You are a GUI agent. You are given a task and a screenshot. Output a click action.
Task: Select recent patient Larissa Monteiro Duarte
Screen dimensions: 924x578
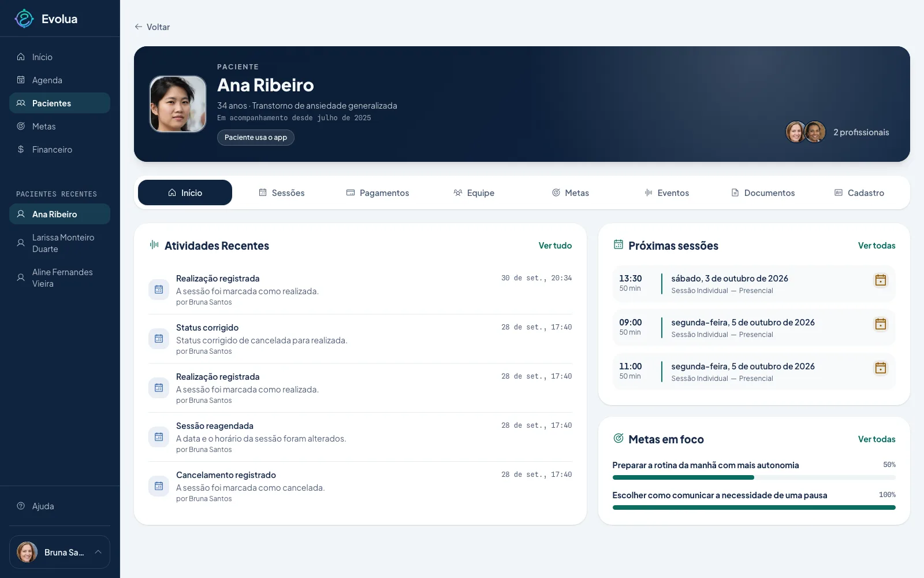[59, 243]
